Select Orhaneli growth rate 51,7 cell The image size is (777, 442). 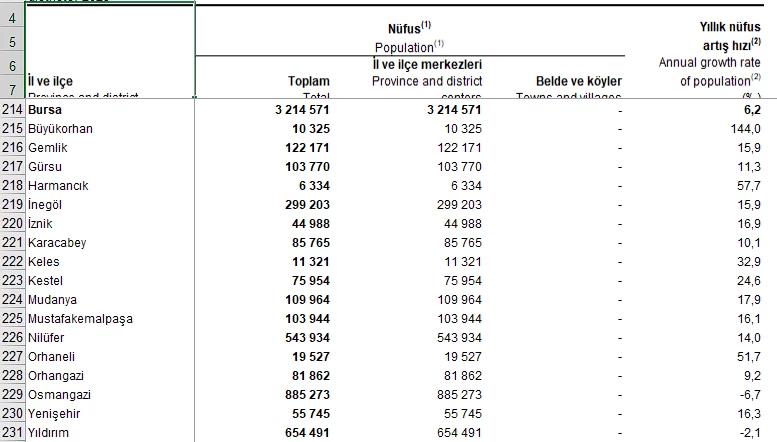pos(749,357)
